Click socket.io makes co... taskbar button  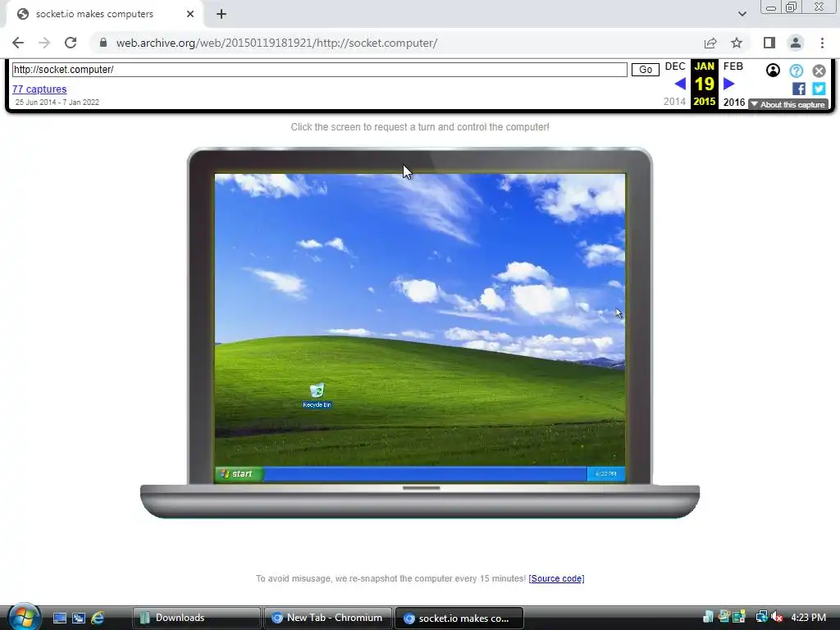pyautogui.click(x=459, y=618)
